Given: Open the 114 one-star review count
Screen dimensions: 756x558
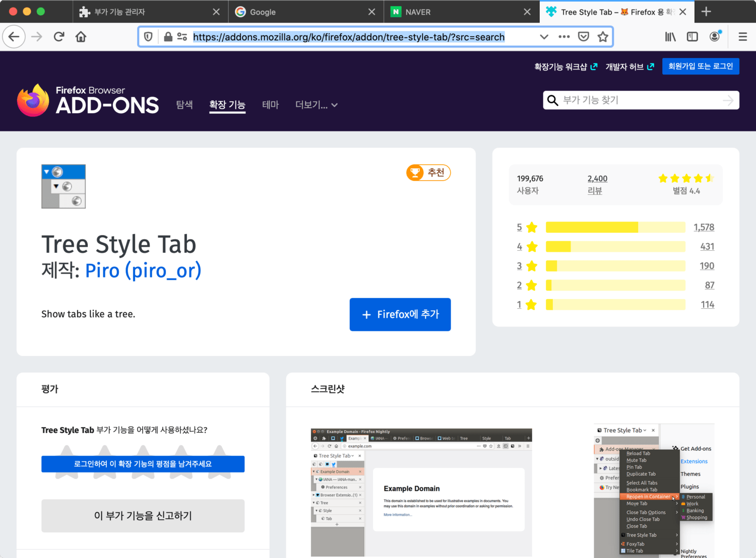Looking at the screenshot, I should (x=708, y=305).
